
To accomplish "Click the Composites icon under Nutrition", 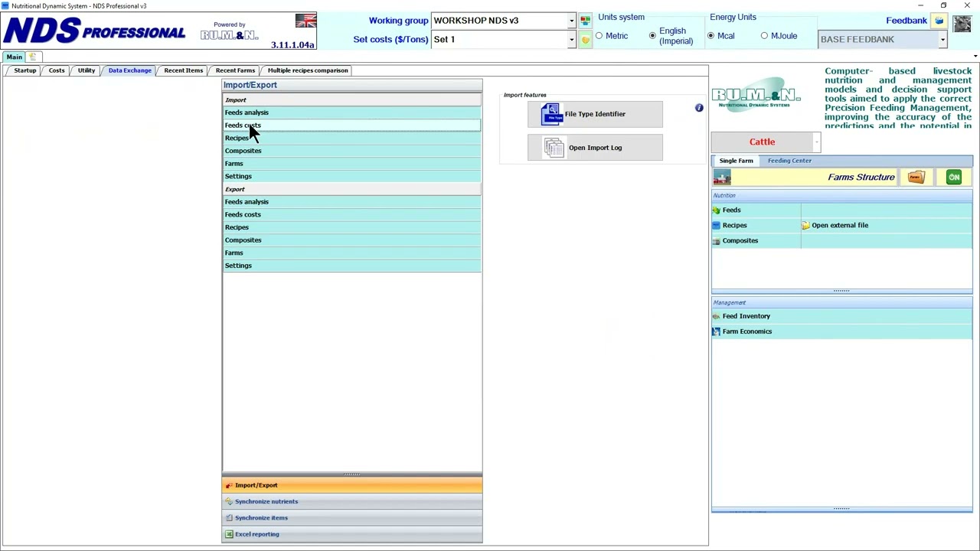I will coord(717,240).
